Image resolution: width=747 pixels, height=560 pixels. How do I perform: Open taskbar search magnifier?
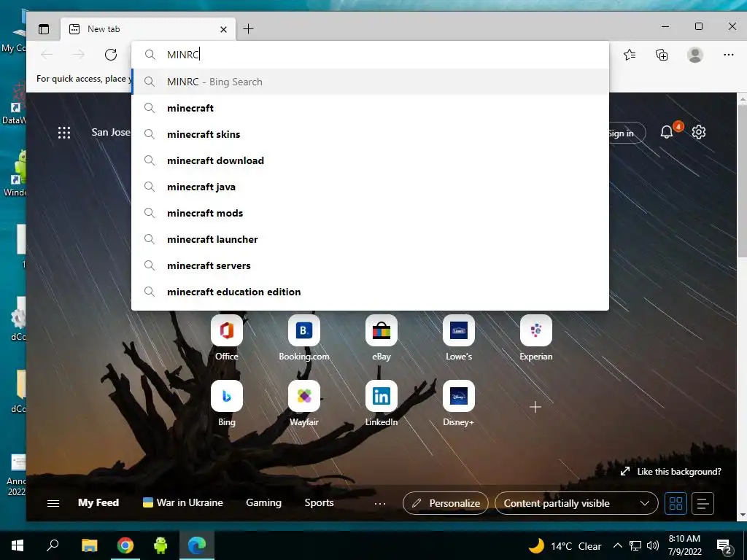[x=53, y=545]
